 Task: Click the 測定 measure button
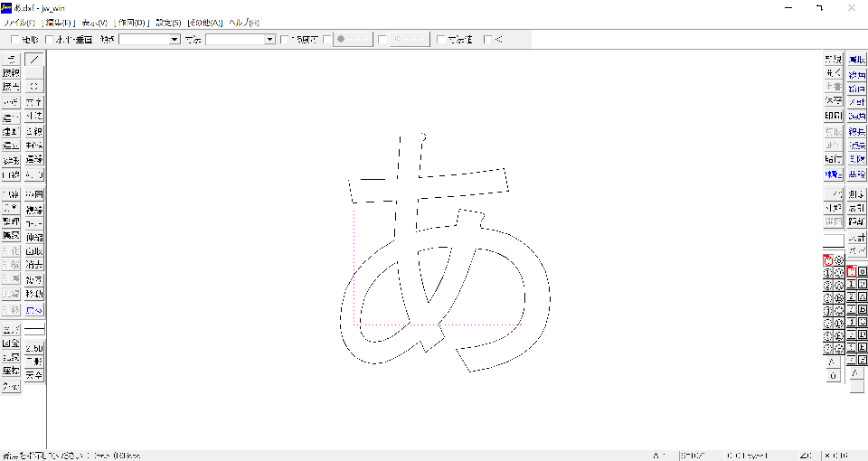point(856,194)
